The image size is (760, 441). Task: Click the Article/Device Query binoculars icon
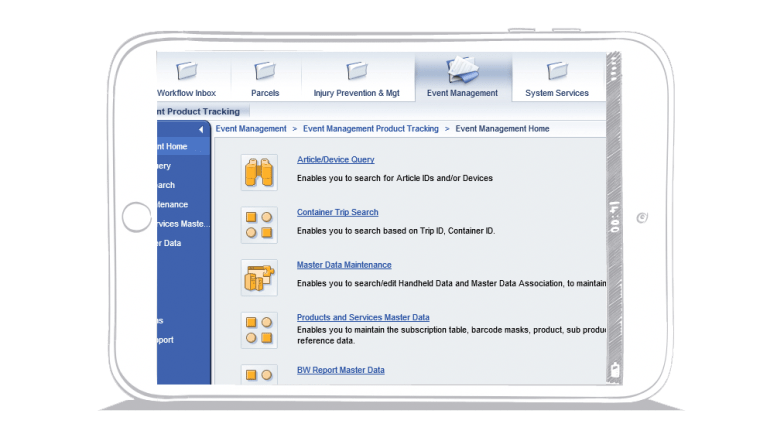point(259,172)
